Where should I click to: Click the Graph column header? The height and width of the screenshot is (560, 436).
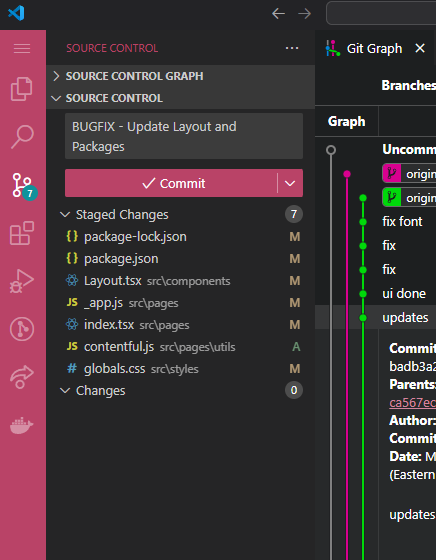[x=346, y=121]
